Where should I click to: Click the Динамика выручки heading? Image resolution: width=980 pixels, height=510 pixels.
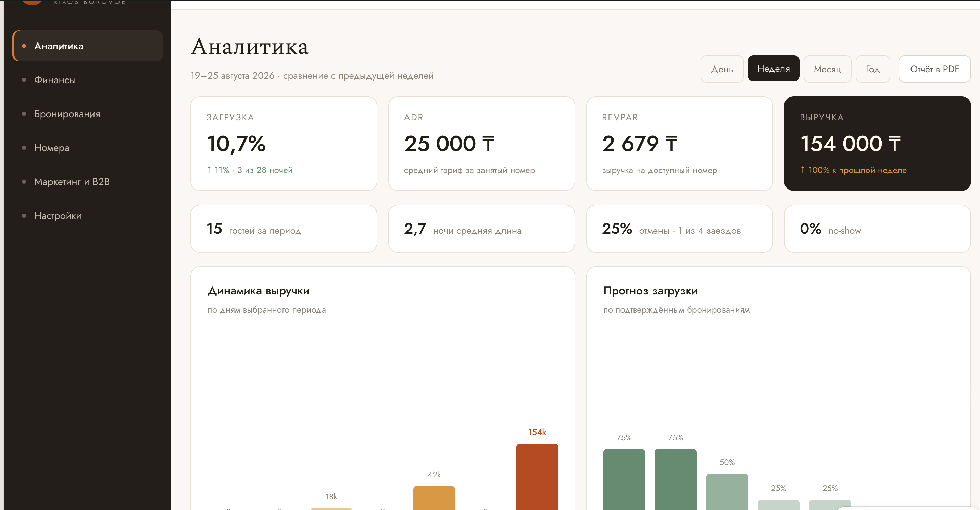258,291
